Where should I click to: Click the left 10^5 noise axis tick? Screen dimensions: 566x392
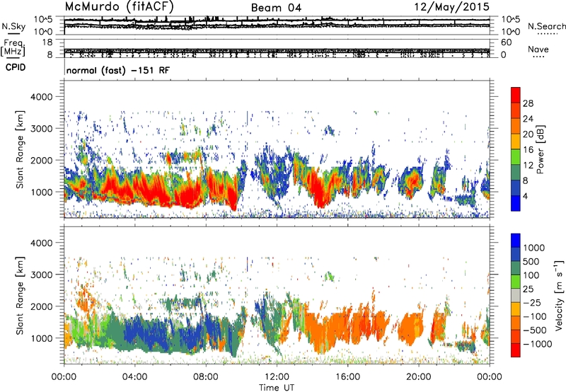point(43,19)
